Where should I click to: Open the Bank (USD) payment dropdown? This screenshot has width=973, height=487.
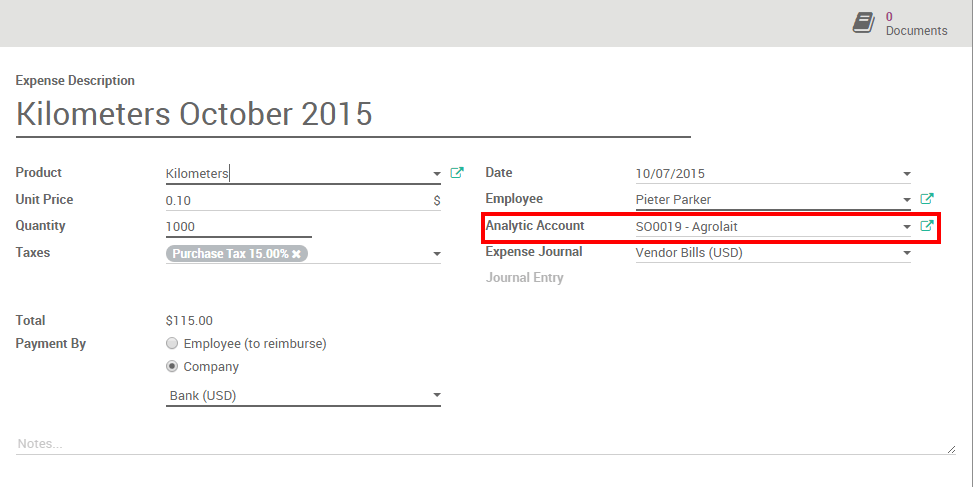[x=436, y=396]
